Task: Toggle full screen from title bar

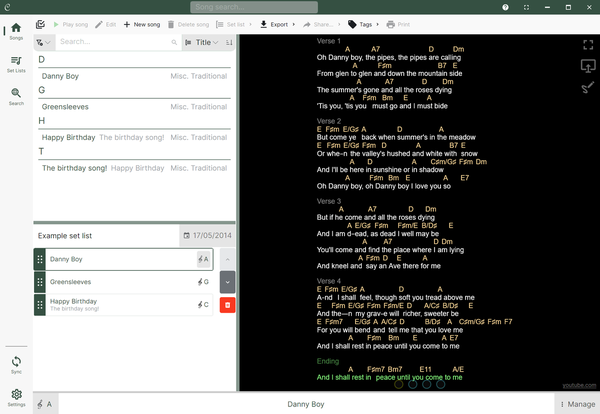Action: [527, 7]
